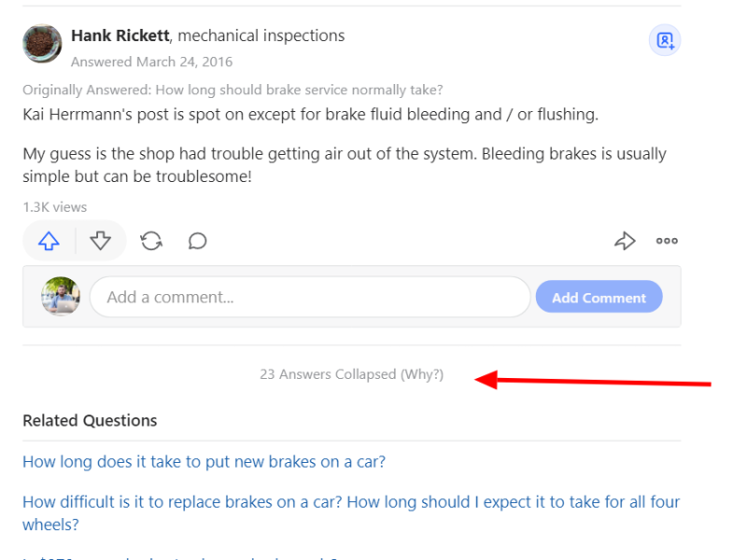Click the "(Why?)" link
747x560 pixels.
[x=422, y=374]
